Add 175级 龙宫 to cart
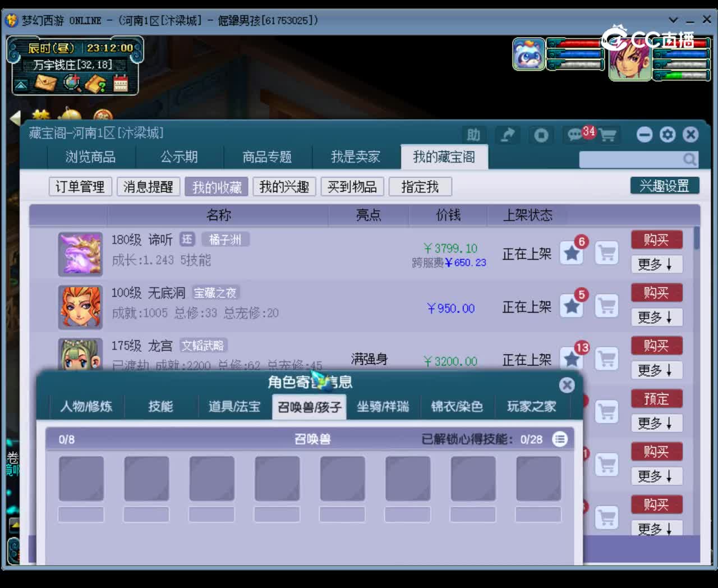The image size is (718, 588). point(606,359)
